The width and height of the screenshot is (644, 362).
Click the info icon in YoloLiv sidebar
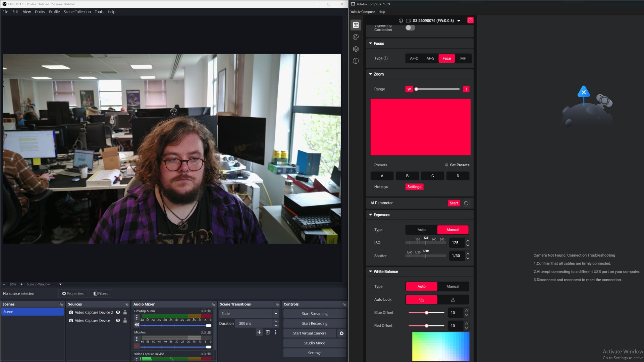[x=356, y=61]
